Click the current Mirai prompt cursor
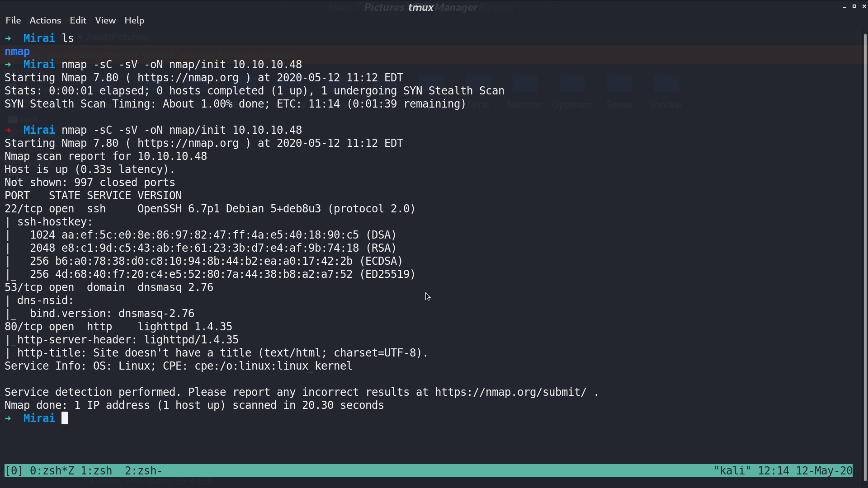Viewport: 868px width, 488px height. pyautogui.click(x=65, y=418)
